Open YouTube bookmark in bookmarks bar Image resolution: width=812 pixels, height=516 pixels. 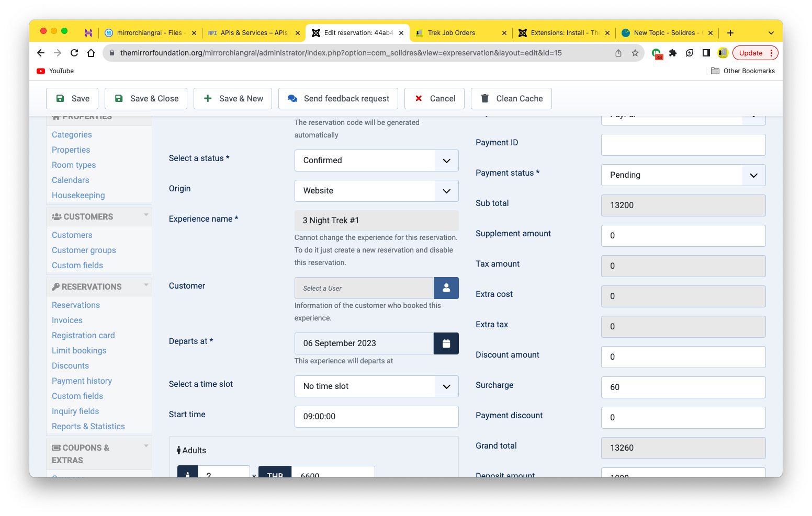[x=55, y=71]
